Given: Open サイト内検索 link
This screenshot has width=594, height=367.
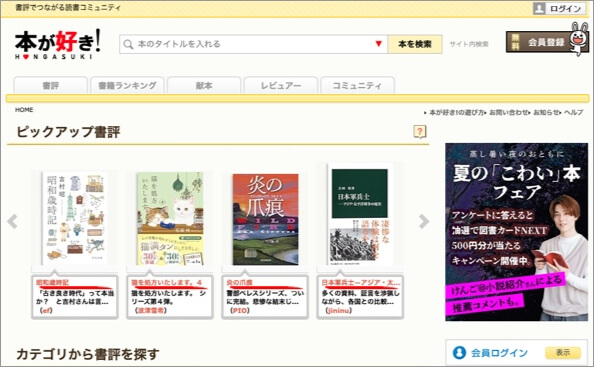Looking at the screenshot, I should click(469, 44).
